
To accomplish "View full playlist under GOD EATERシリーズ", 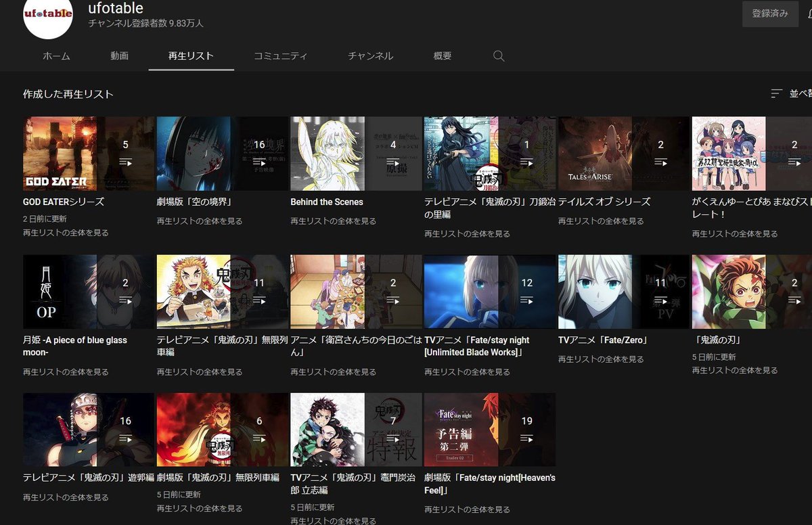I will click(x=66, y=233).
